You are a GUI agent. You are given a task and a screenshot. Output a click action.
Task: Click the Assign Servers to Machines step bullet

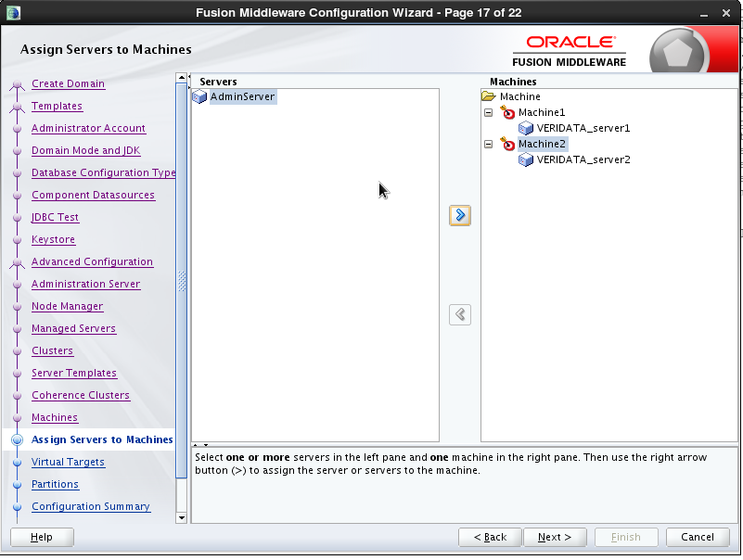17,440
